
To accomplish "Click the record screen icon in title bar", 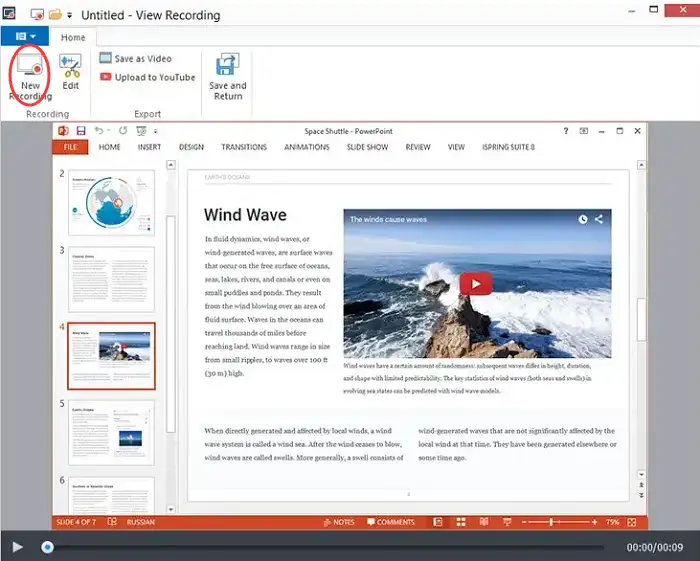I will 37,15.
